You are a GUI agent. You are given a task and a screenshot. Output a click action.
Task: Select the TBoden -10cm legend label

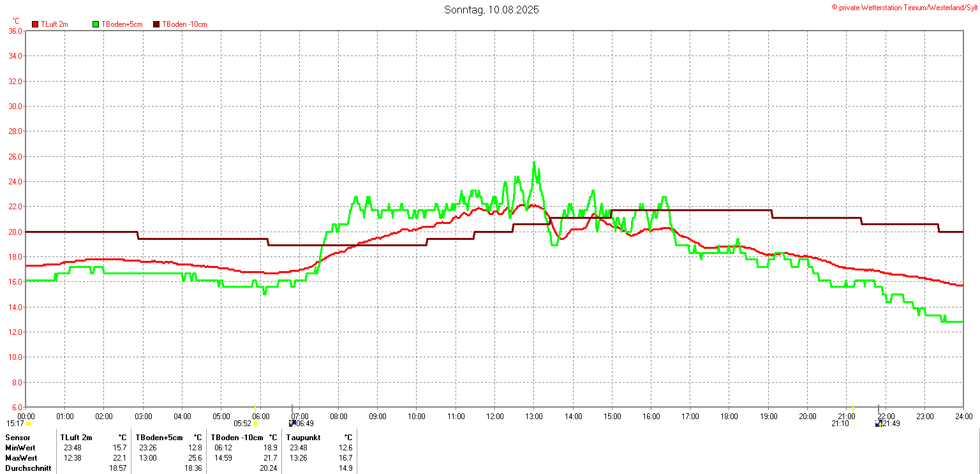click(184, 24)
